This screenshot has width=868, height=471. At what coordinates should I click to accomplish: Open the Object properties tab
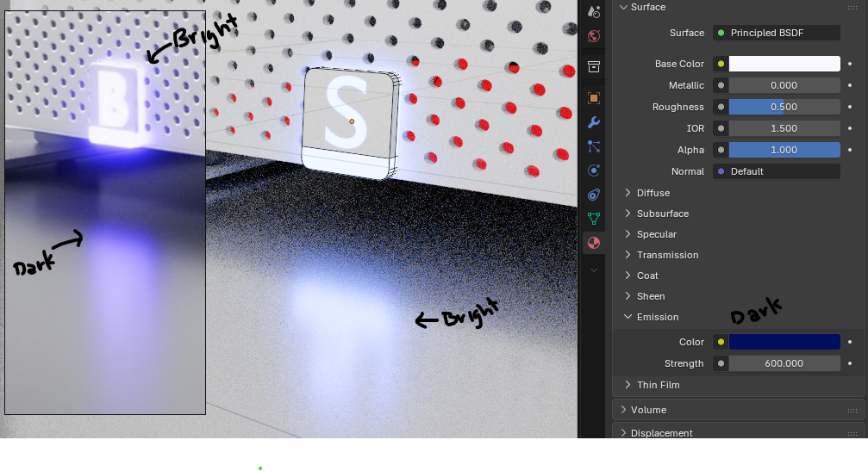tap(593, 98)
